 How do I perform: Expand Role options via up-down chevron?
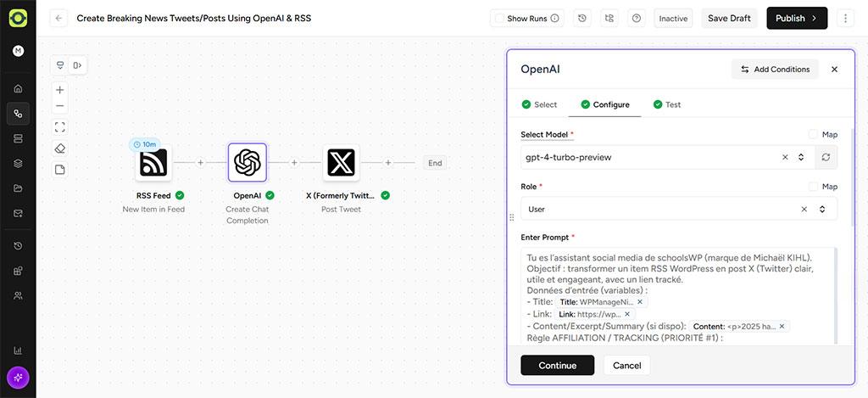click(822, 209)
